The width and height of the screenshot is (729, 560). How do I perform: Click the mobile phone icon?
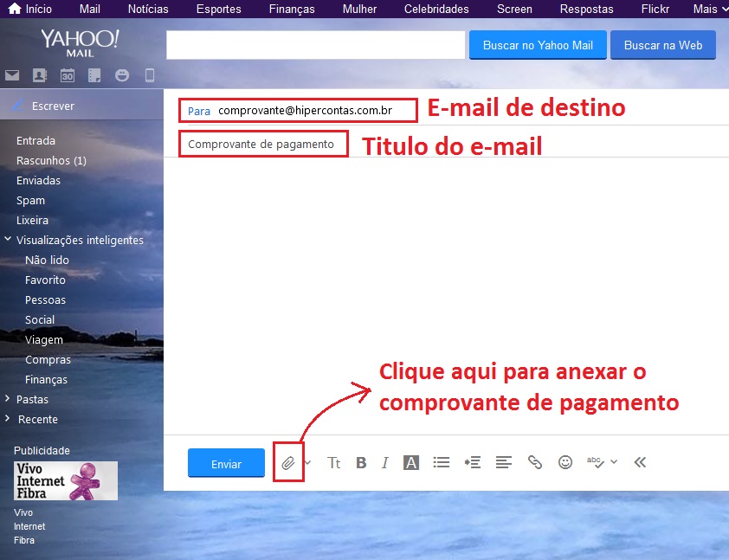point(150,74)
